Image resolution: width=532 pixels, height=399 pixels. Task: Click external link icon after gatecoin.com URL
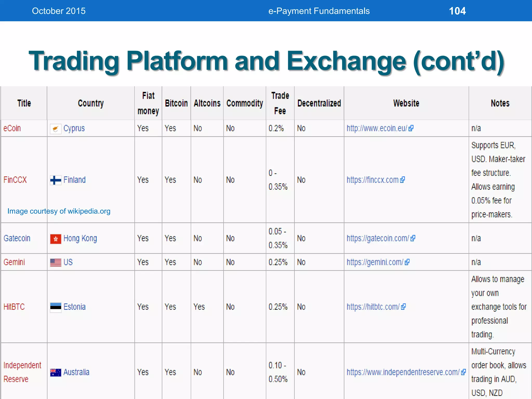[x=413, y=238]
